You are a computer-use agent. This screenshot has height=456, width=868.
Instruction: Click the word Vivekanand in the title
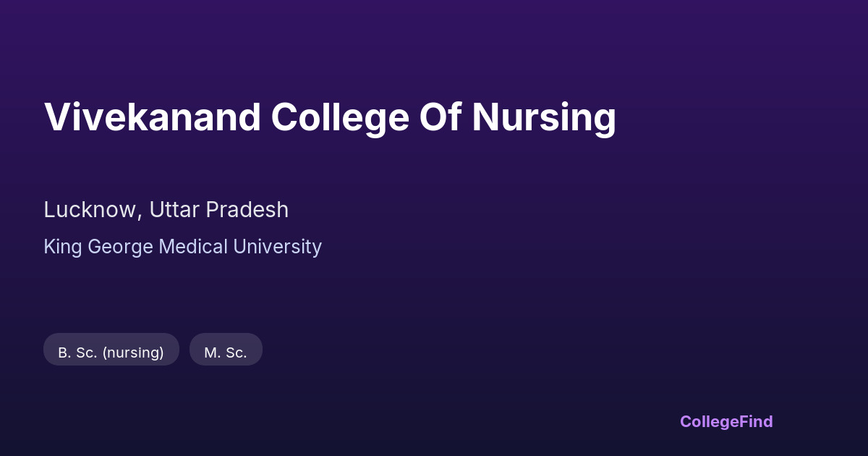pyautogui.click(x=152, y=117)
